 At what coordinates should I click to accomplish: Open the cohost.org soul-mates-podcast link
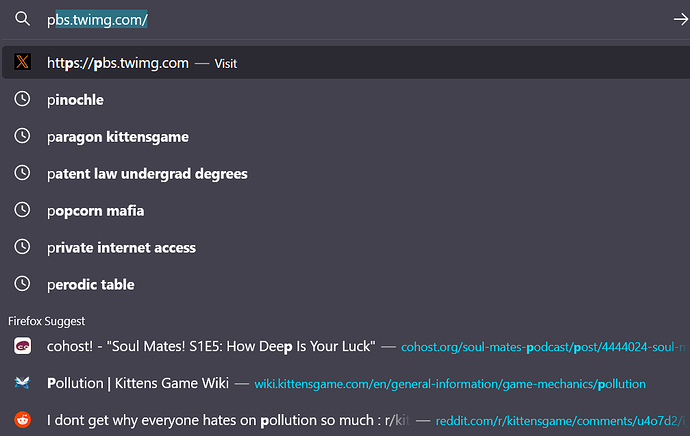(x=543, y=347)
